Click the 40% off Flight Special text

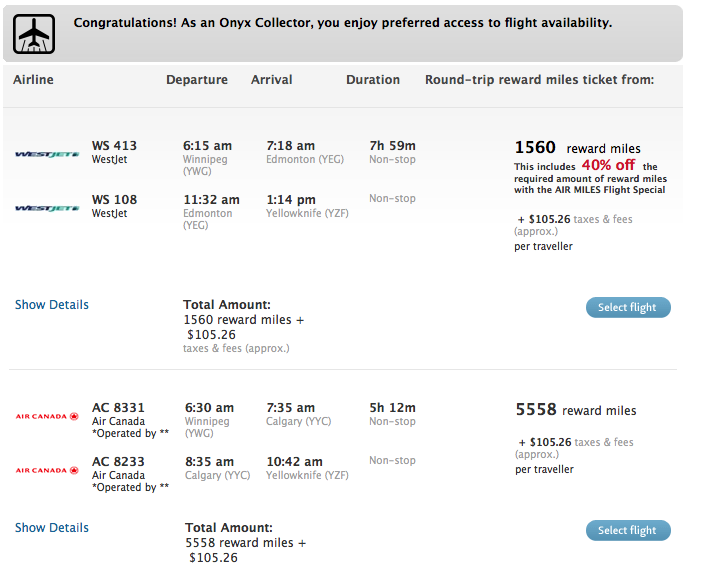(608, 165)
